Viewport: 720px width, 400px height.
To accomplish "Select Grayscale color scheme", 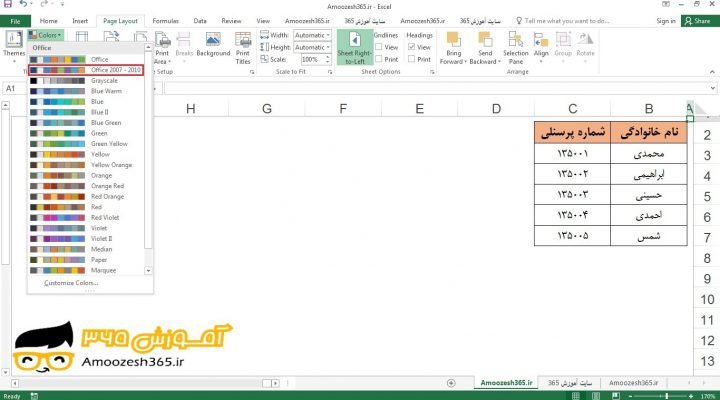I will (x=86, y=80).
